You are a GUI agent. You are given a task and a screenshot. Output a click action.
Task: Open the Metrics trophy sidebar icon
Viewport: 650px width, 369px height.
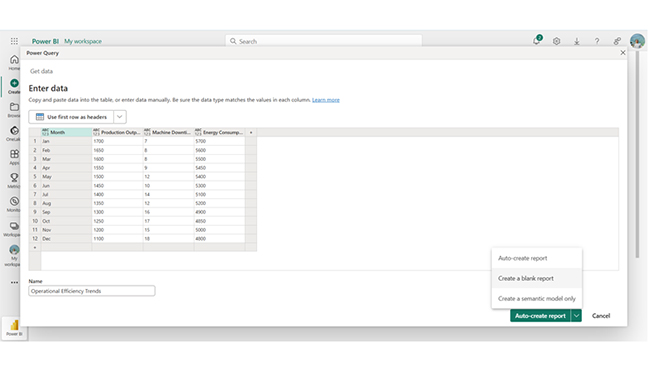[x=14, y=177]
